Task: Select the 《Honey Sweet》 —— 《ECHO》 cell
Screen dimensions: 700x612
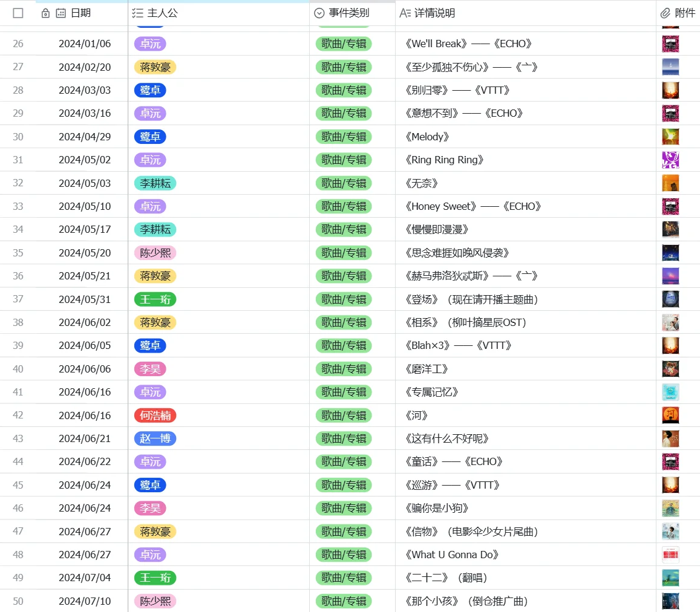Action: click(525, 206)
